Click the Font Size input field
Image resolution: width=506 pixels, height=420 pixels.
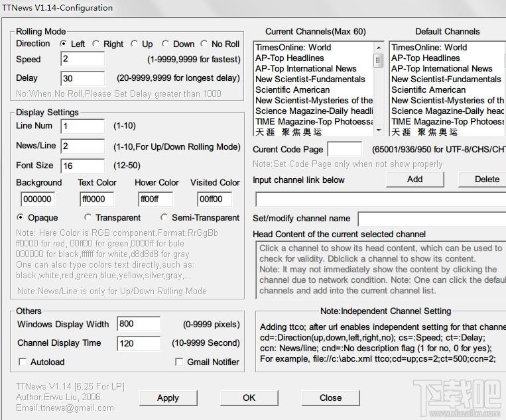[x=83, y=166]
